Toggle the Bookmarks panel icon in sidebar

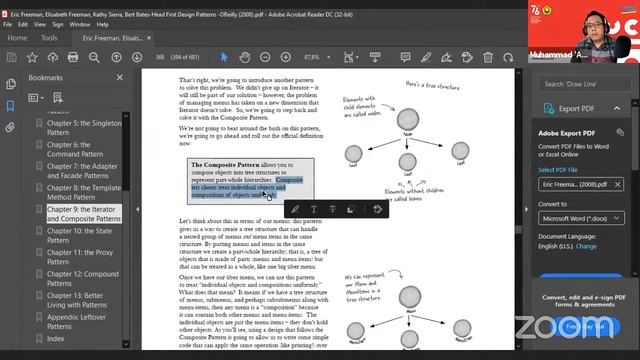pos(10,106)
